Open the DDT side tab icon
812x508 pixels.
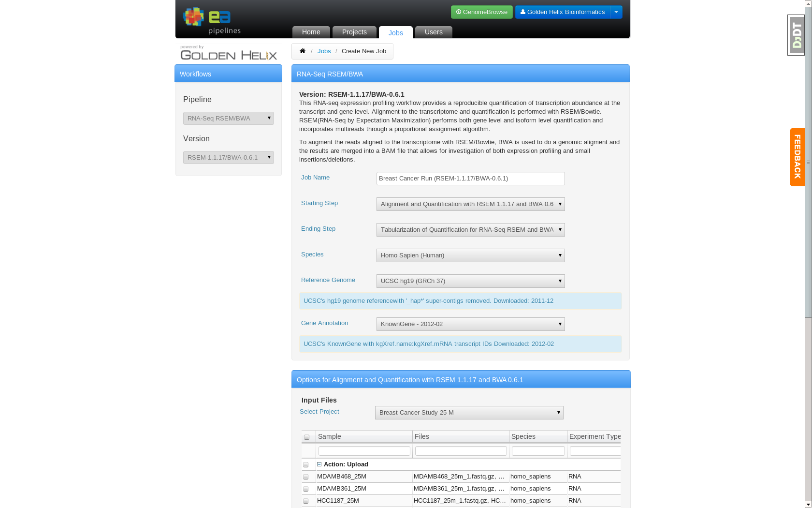coord(796,35)
